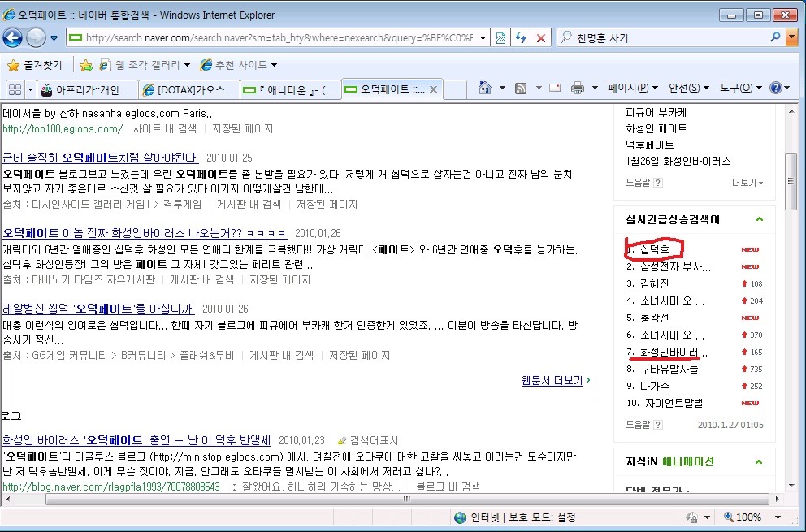Viewport: 806px width, 532px height.
Task: Open the recent pages dropdown arrow
Action: (x=54, y=37)
